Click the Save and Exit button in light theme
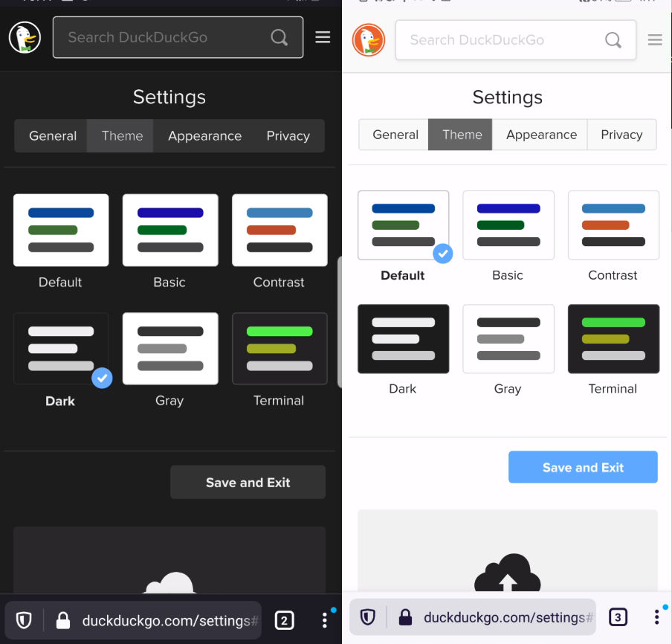Viewport: 672px width, 644px height. point(583,467)
